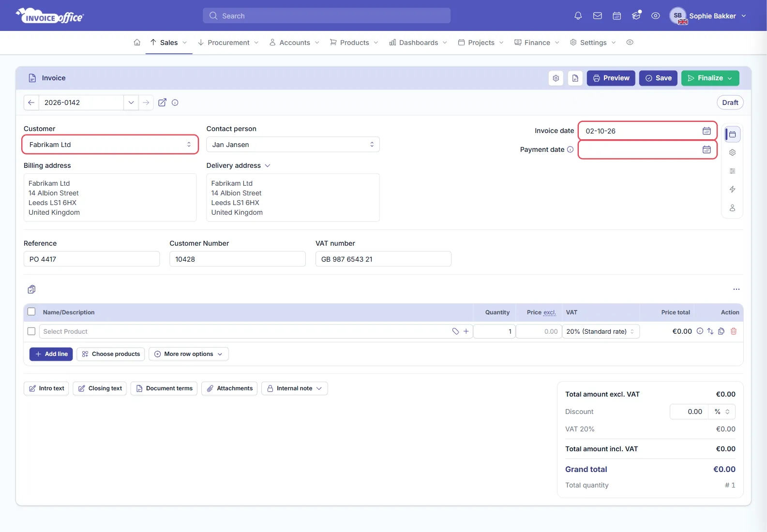The width and height of the screenshot is (767, 532).
Task: Open the Invoice date calendar picker
Action: (x=707, y=131)
